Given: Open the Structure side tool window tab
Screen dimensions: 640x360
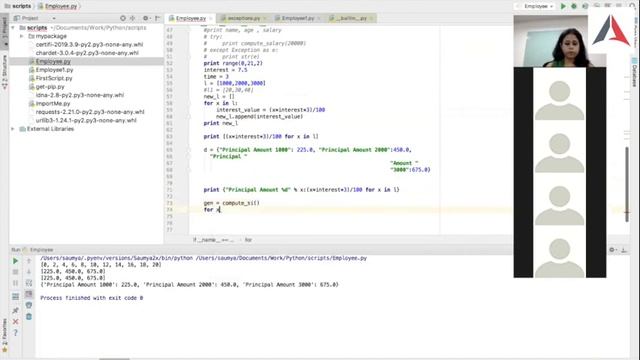Looking at the screenshot, I should [x=4, y=72].
